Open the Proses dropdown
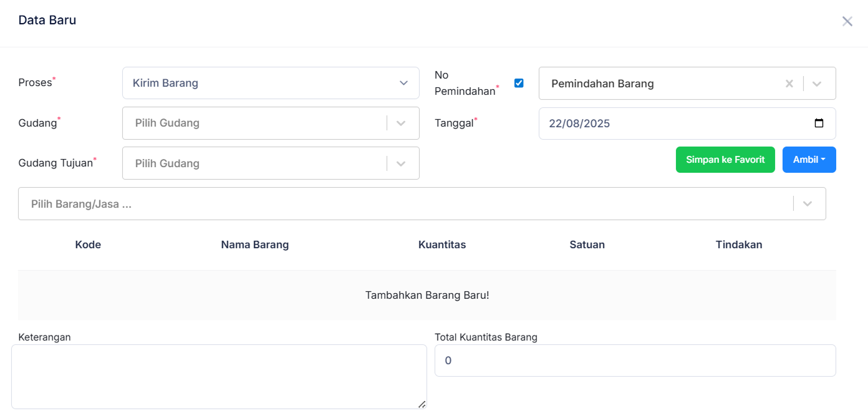The height and width of the screenshot is (416, 868). [271, 82]
